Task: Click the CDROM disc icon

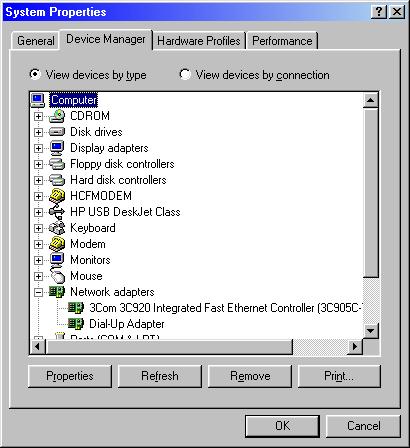Action: 57,116
